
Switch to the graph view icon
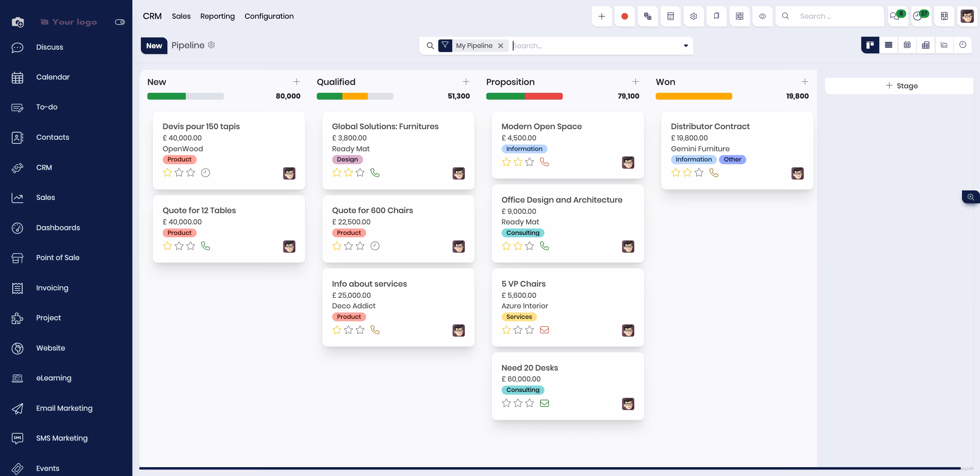944,45
